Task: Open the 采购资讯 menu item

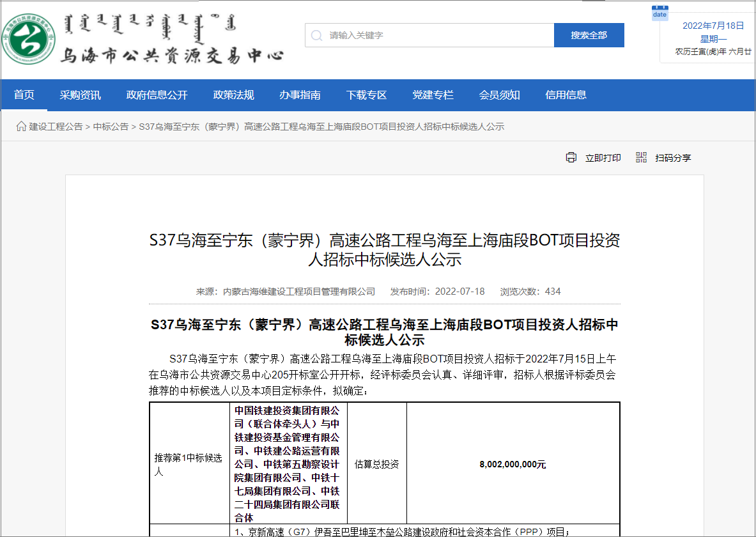Action: pos(81,95)
